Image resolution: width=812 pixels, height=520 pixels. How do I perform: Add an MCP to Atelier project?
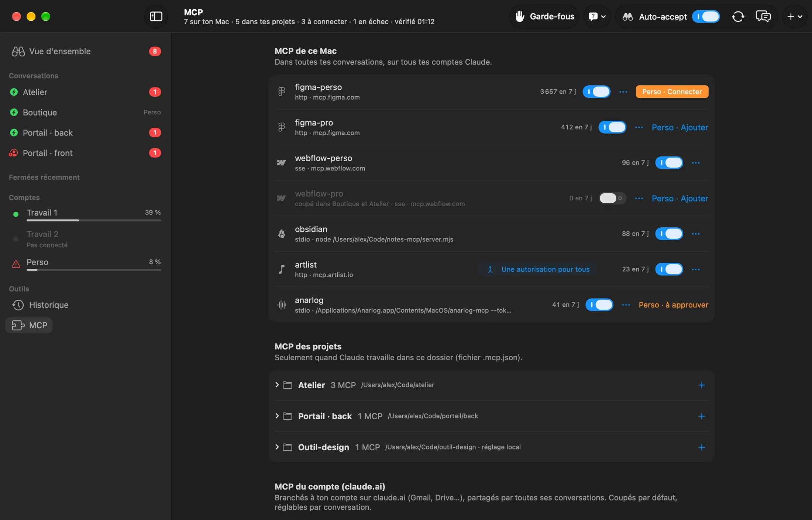[702, 385]
